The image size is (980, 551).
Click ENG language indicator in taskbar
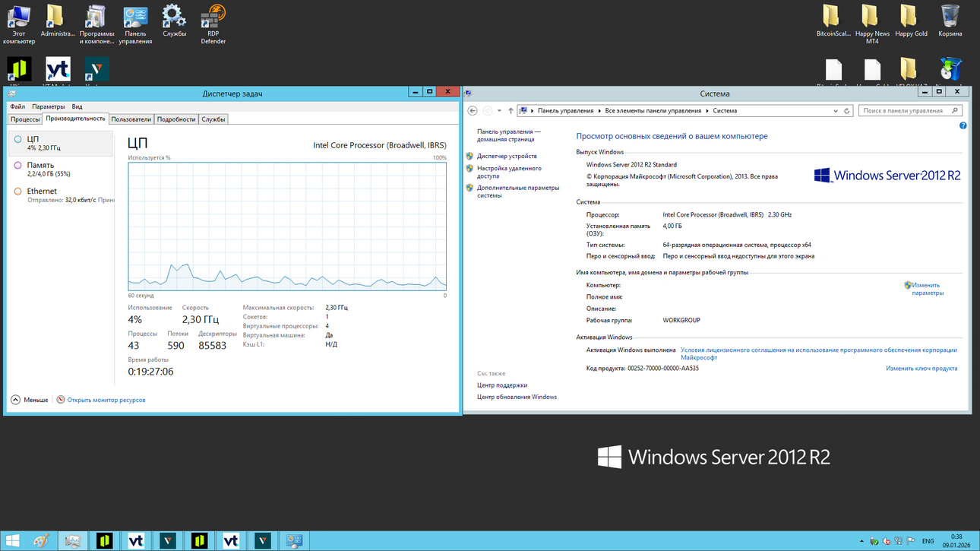(928, 541)
